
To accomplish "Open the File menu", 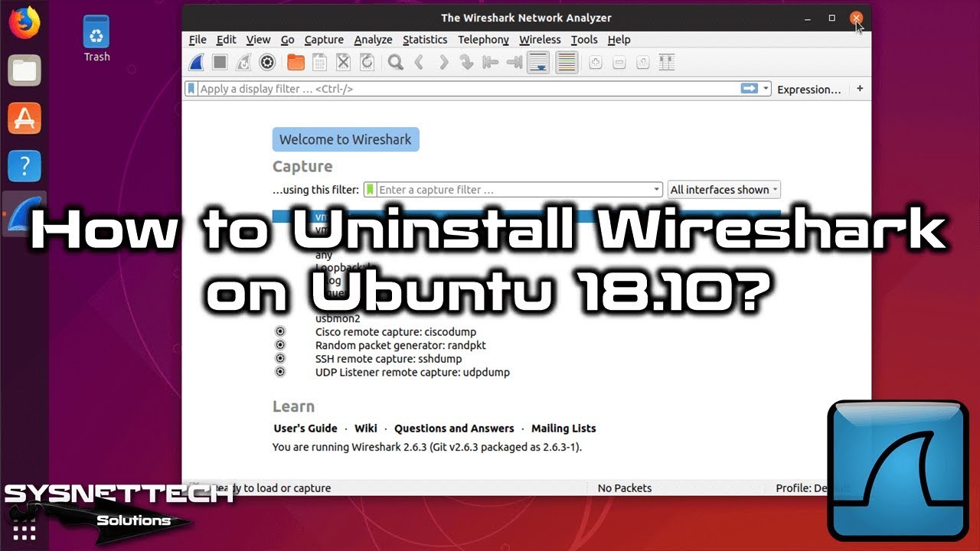I will (x=198, y=40).
